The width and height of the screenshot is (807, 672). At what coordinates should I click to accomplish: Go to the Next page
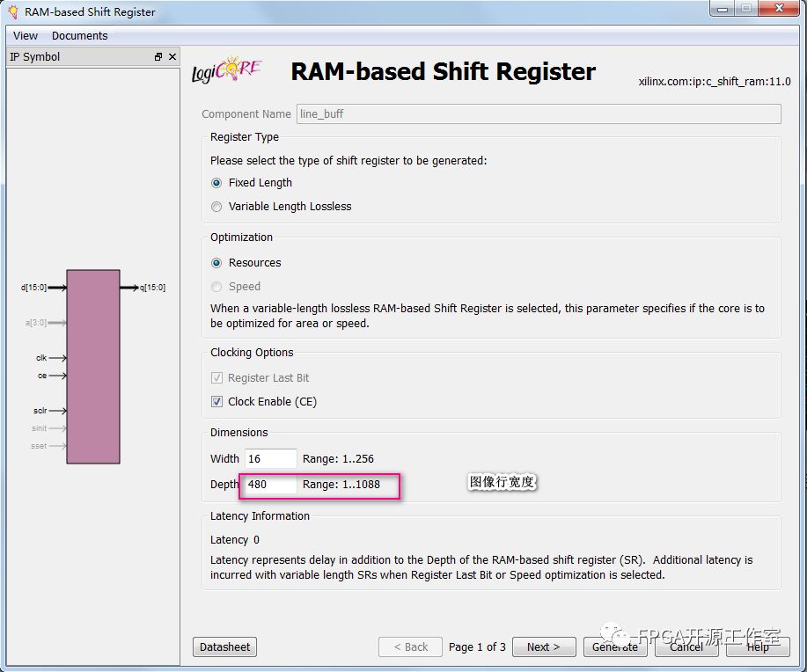543,646
